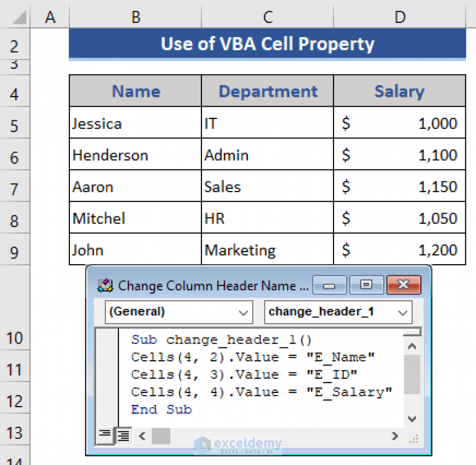Click the VBA module icon in the title bar
The height and width of the screenshot is (465, 476).
tap(105, 286)
